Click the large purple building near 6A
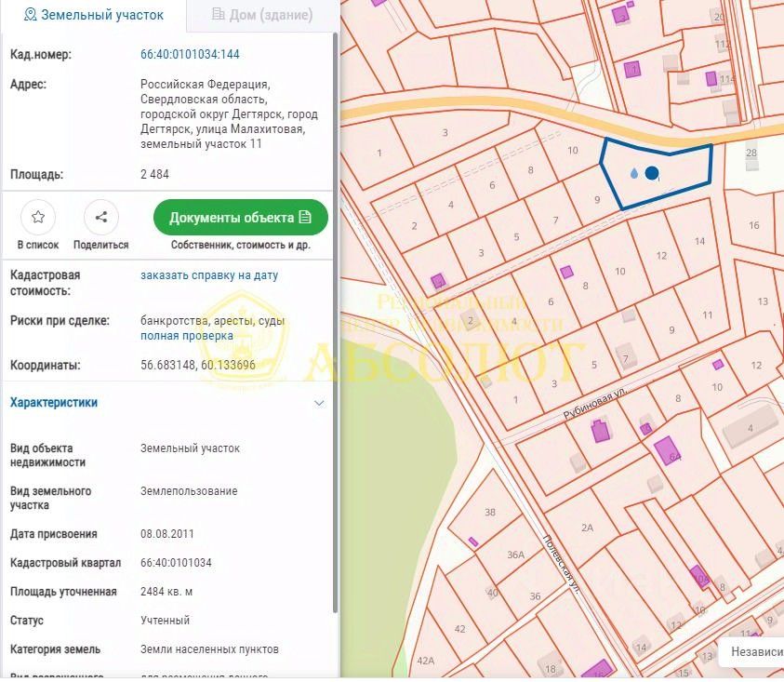The height and width of the screenshot is (682, 784). point(667,450)
